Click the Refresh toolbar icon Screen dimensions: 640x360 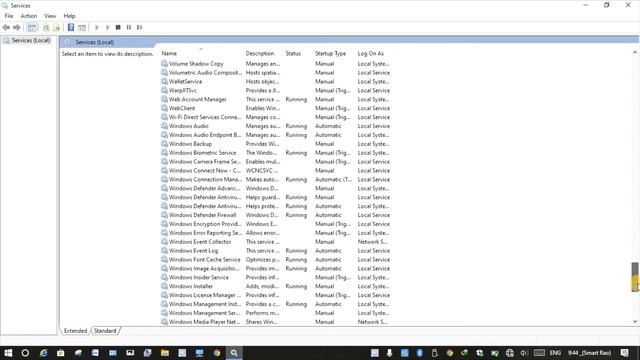pyautogui.click(x=46, y=27)
